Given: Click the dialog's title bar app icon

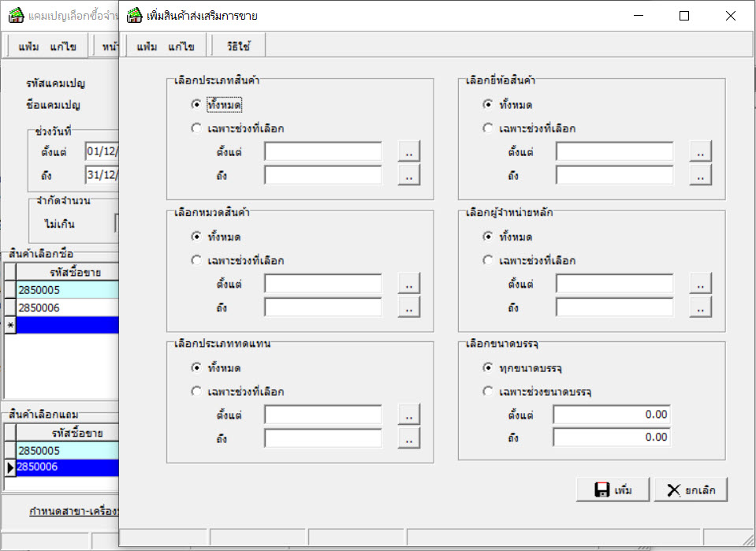Looking at the screenshot, I should (x=135, y=16).
